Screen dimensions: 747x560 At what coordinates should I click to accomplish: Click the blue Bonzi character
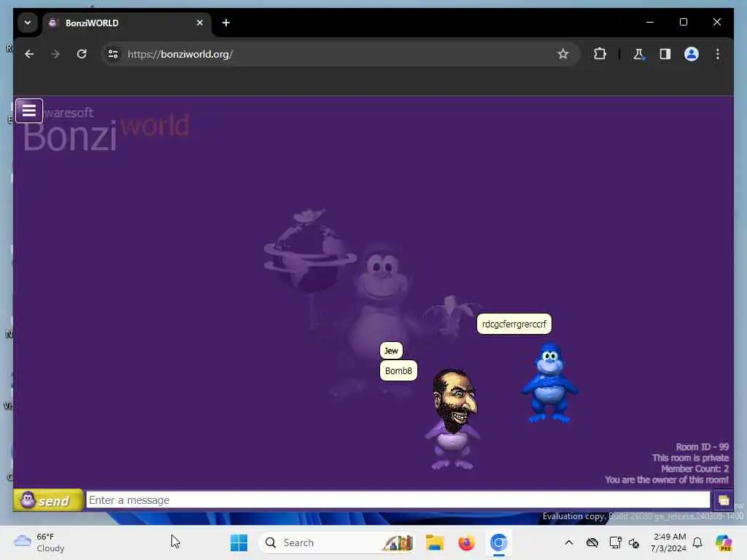pyautogui.click(x=550, y=383)
